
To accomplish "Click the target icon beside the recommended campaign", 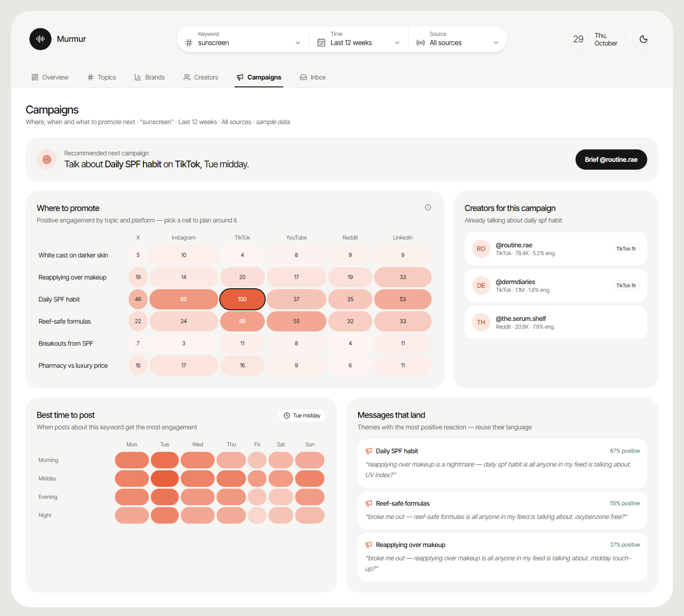I will click(47, 160).
